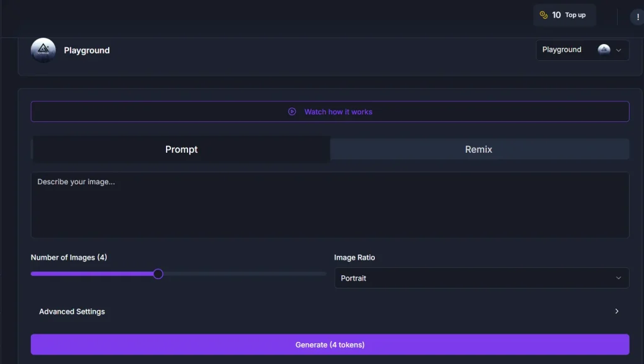Click the Number of Images (4) label

point(69,257)
